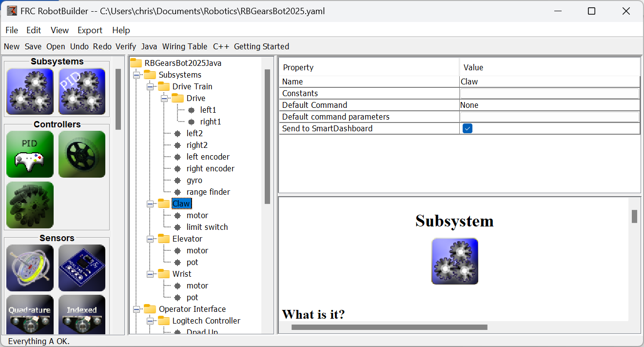Select the omni wheel controller icon
Viewport: 644px width, 347px height.
click(30, 205)
